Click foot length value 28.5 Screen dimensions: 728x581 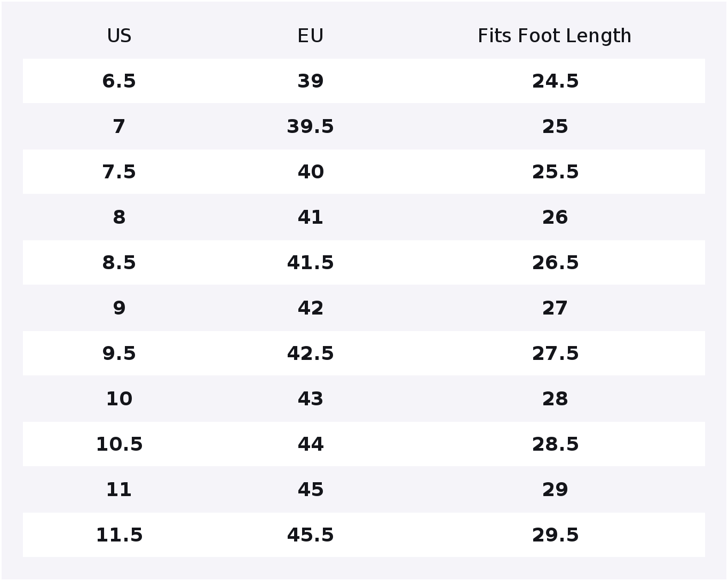click(x=555, y=444)
